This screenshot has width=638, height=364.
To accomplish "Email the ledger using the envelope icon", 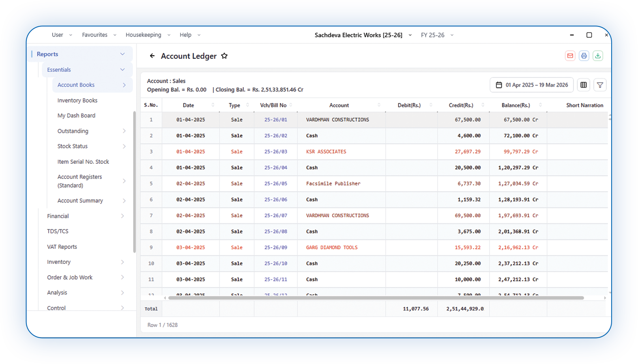I will 570,56.
